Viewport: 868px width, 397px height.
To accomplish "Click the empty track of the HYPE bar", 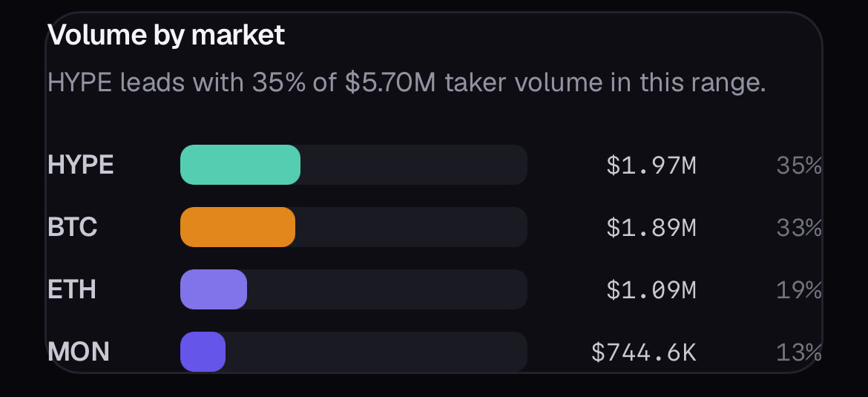I will (x=414, y=165).
